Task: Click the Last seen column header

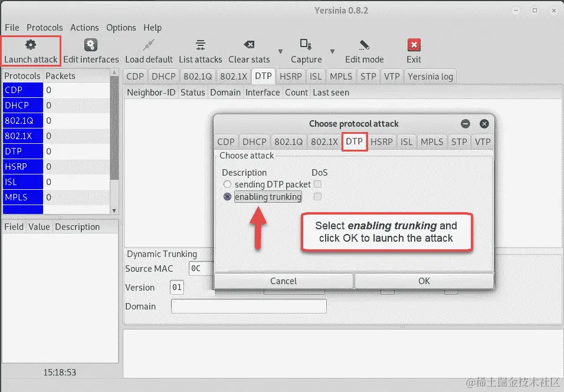Action: [331, 93]
